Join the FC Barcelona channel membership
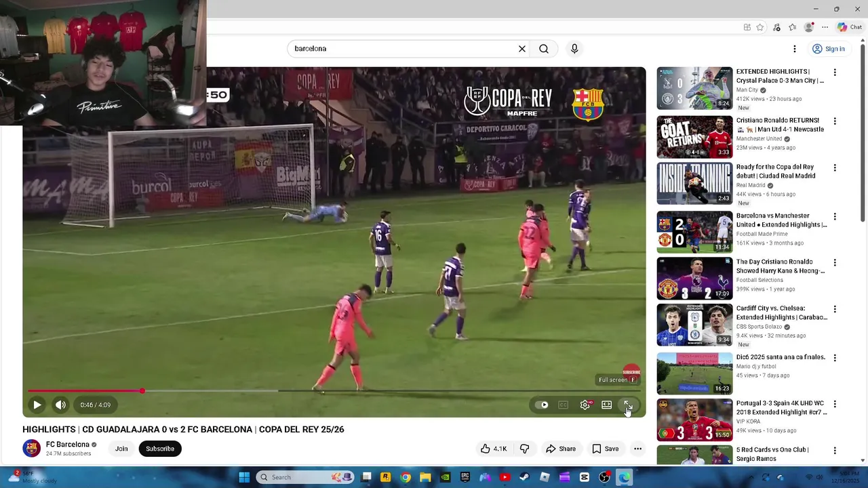Image resolution: width=868 pixels, height=488 pixels. tap(121, 449)
